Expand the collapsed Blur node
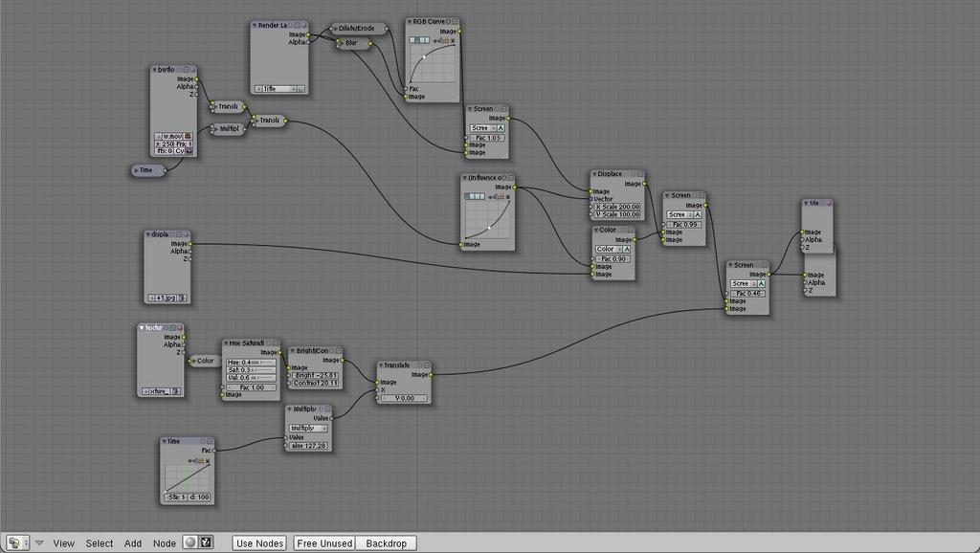 340,43
